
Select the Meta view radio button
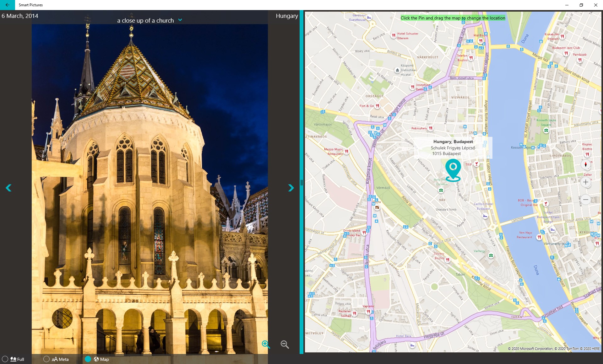point(46,359)
